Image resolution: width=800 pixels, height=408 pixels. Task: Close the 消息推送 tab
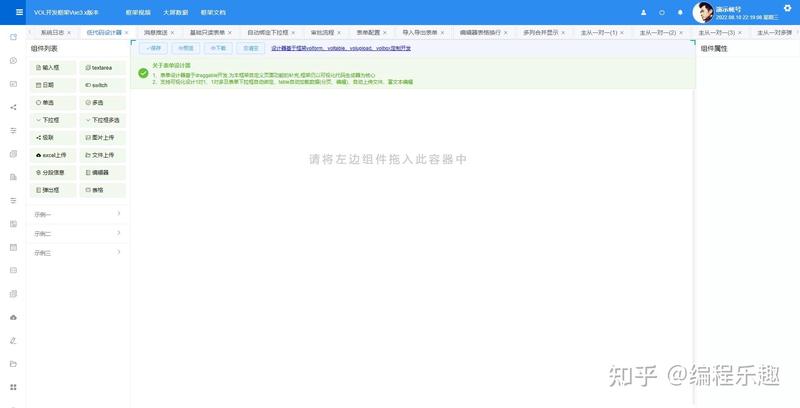(x=172, y=33)
